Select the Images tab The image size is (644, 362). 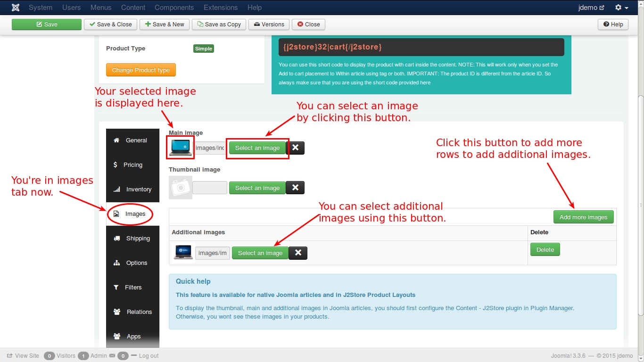tap(132, 214)
